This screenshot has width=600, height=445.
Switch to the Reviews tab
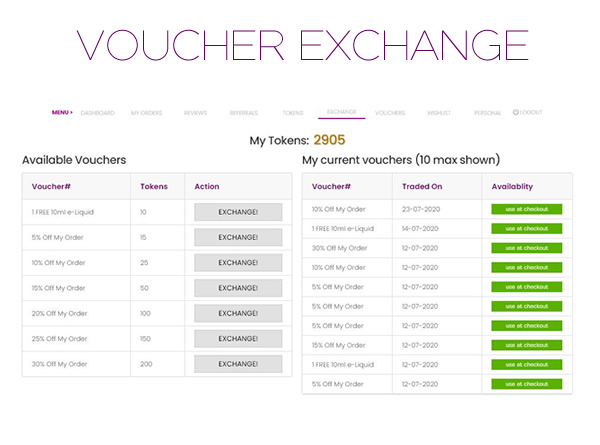195,113
